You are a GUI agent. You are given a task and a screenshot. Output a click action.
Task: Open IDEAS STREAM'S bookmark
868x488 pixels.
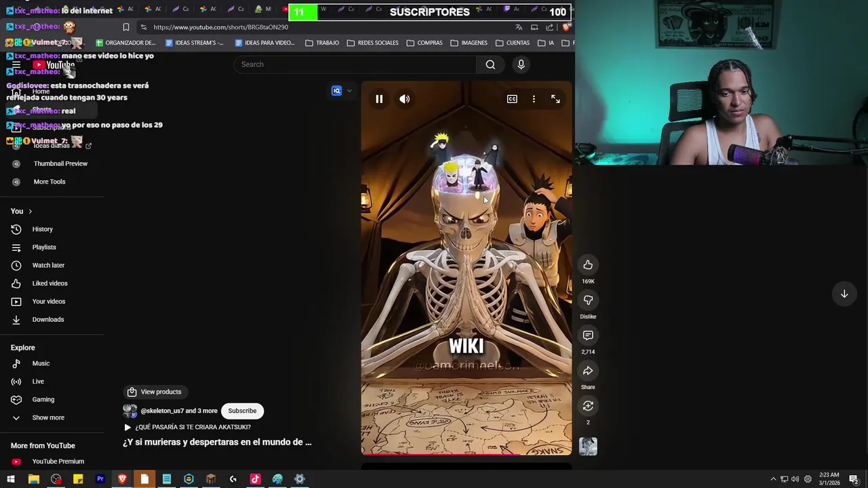(195, 43)
